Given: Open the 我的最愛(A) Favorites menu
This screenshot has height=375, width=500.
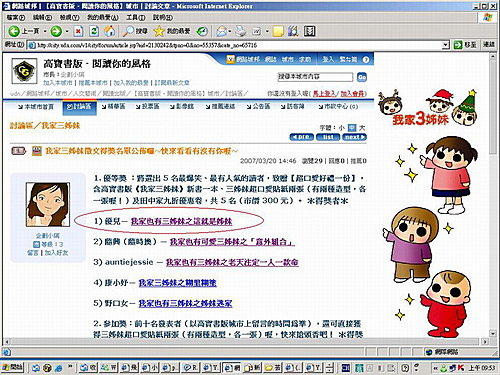Looking at the screenshot, I should click(102, 17).
